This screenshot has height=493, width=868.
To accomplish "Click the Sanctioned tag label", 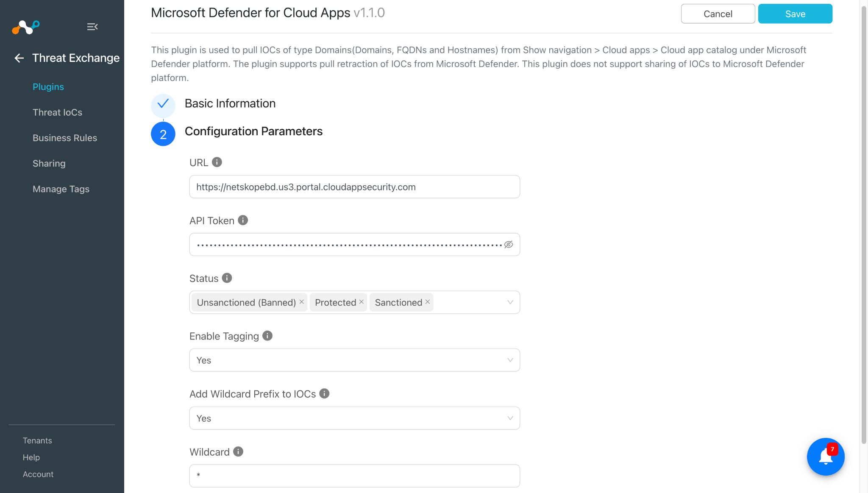I will 398,303.
